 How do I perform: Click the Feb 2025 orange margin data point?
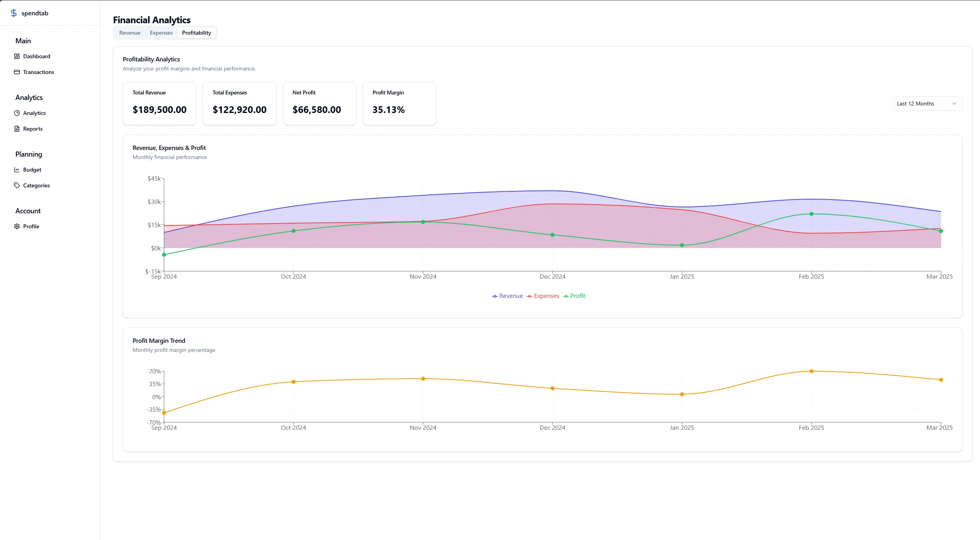(x=811, y=371)
